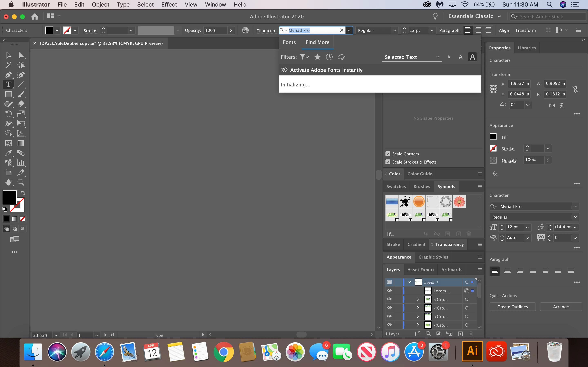Select the Eyedropper tool

[9, 153]
